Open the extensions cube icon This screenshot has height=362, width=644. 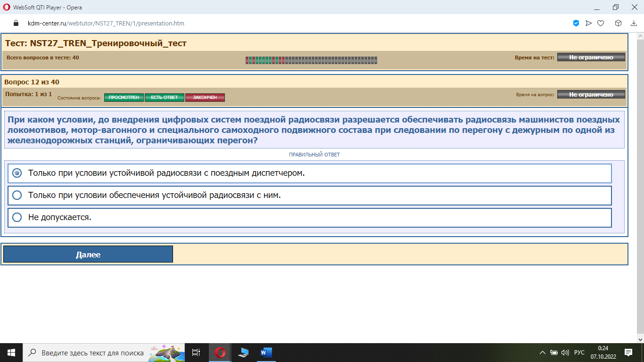click(x=618, y=23)
